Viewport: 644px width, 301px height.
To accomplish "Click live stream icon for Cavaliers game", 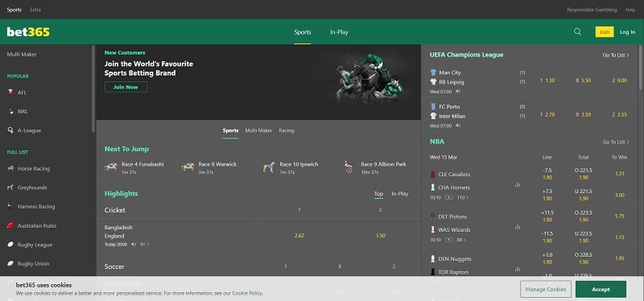I will click(449, 197).
